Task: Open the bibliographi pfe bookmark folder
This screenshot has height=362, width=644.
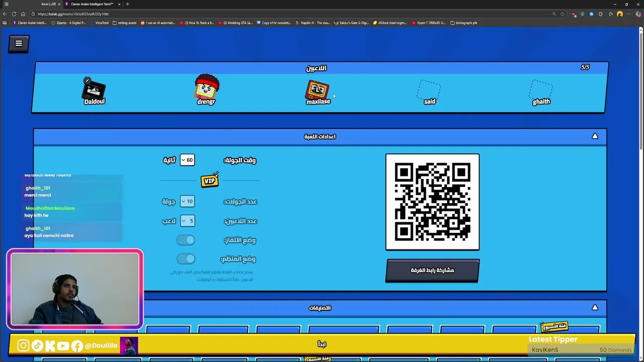Action: (x=464, y=23)
